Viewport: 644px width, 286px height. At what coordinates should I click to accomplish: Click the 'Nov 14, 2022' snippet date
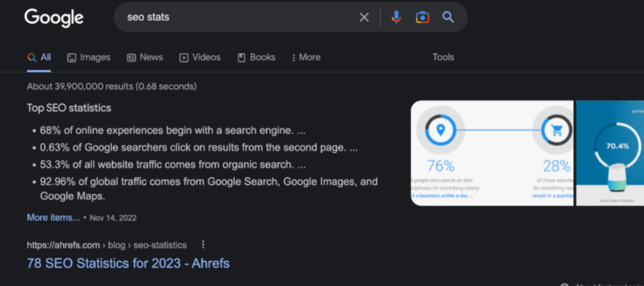tap(113, 218)
